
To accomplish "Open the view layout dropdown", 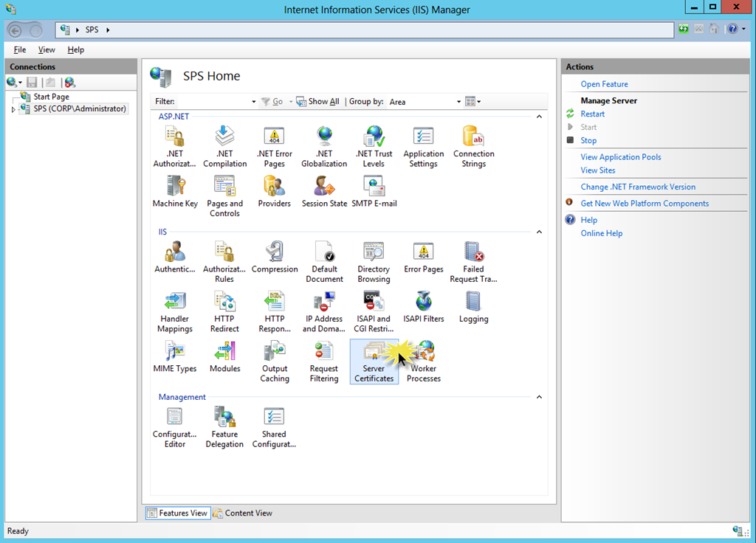I will (472, 102).
